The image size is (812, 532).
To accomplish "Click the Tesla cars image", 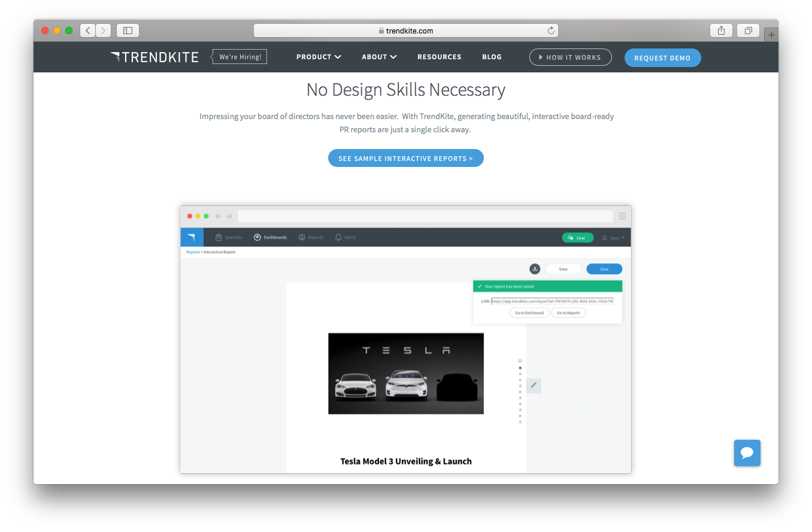I will [x=406, y=373].
